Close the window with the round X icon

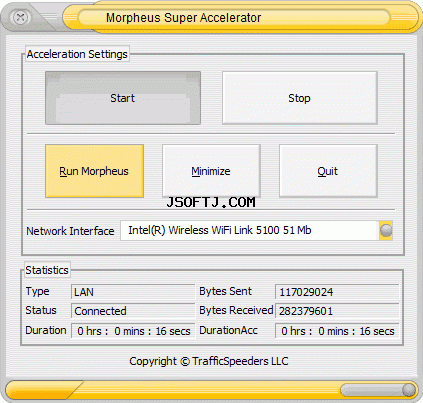pyautogui.click(x=20, y=17)
